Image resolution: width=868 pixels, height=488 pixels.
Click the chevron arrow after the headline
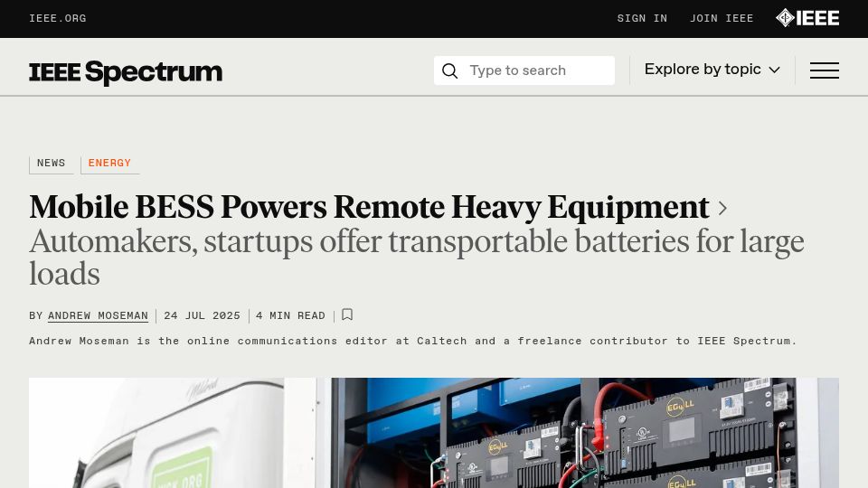(x=722, y=208)
